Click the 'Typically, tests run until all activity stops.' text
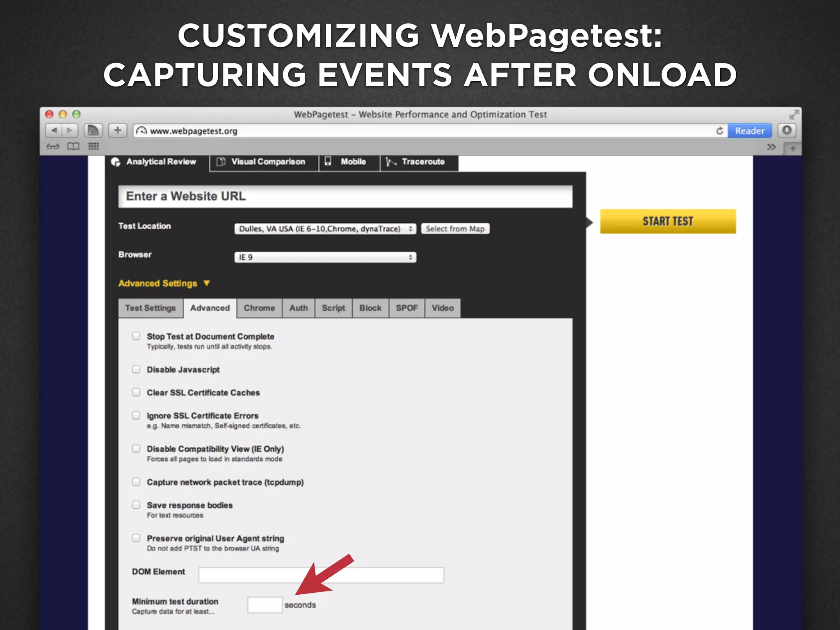The width and height of the screenshot is (840, 630). point(209,347)
